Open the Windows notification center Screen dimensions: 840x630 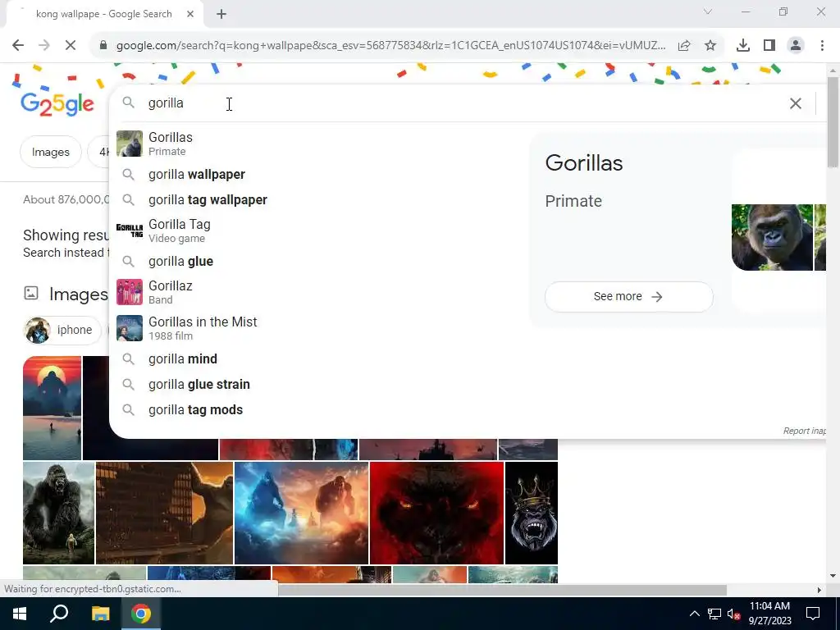pyautogui.click(x=813, y=614)
